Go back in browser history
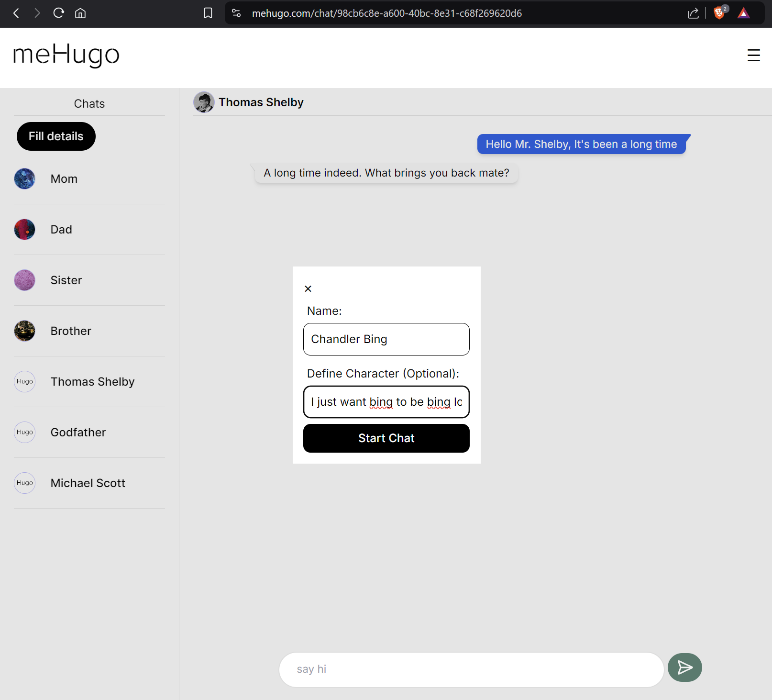Viewport: 772px width, 700px height. pyautogui.click(x=16, y=13)
